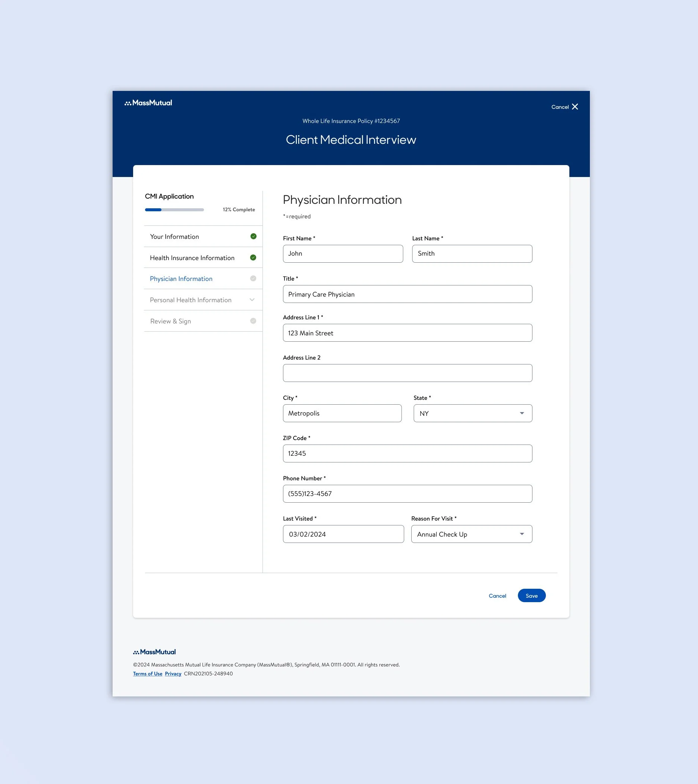
Task: Go to the Review & Sign step
Action: [203, 321]
